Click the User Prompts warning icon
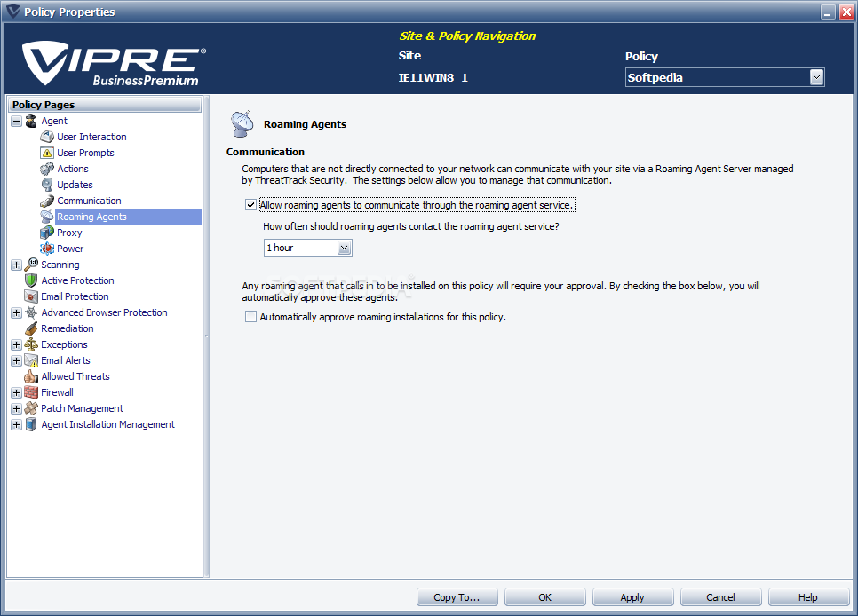The height and width of the screenshot is (616, 858). [x=47, y=153]
